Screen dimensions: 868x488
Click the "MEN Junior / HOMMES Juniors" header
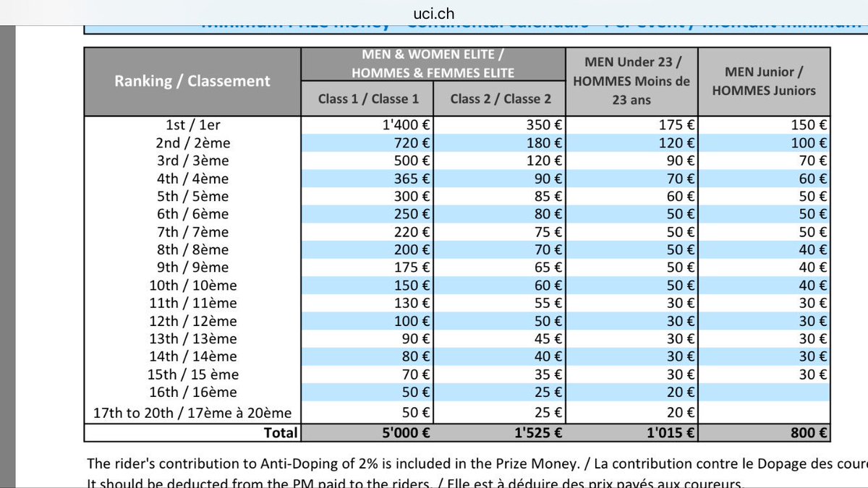764,81
